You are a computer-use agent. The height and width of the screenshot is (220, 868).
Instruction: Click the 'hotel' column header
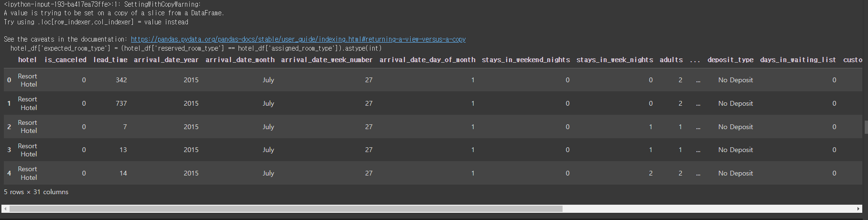click(x=27, y=60)
